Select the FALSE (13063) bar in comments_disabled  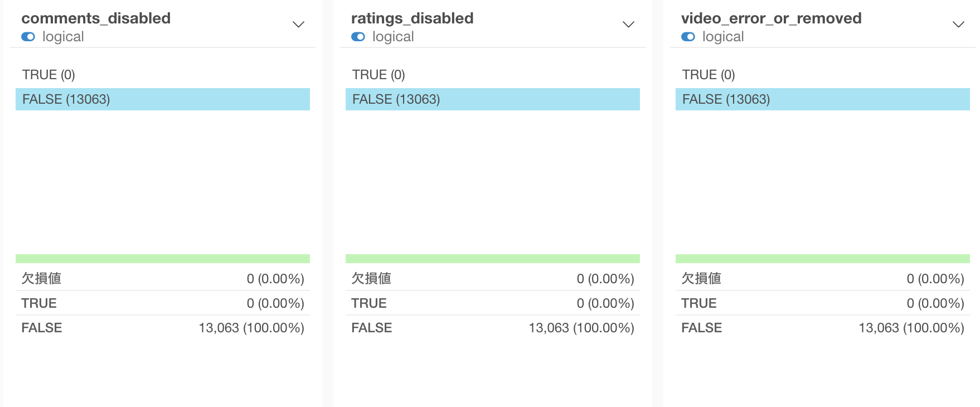click(x=163, y=99)
